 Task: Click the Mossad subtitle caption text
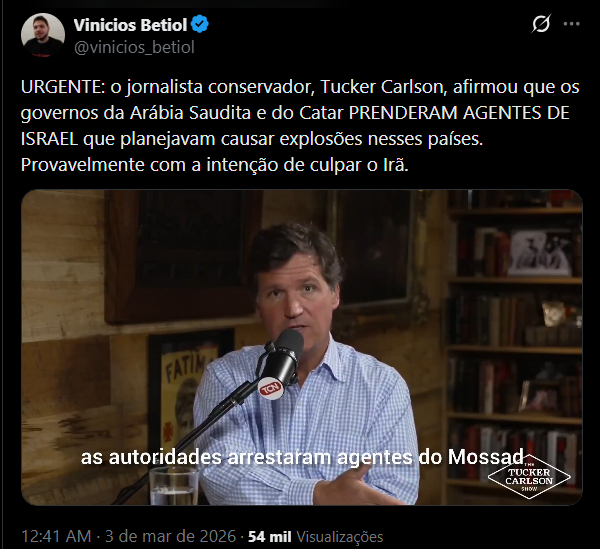tap(302, 457)
